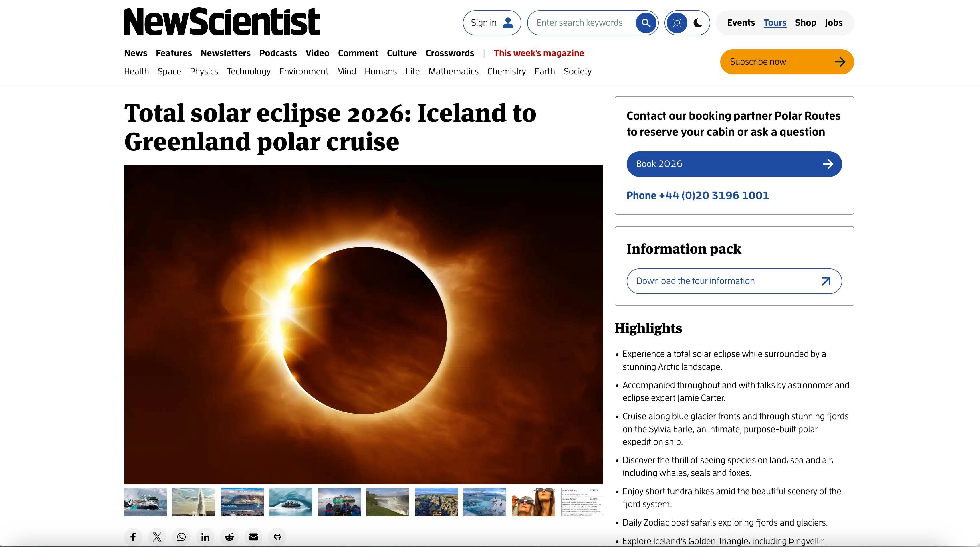Screen dimensions: 980x547
Task: Click the Subscribe now banner
Action: (786, 61)
